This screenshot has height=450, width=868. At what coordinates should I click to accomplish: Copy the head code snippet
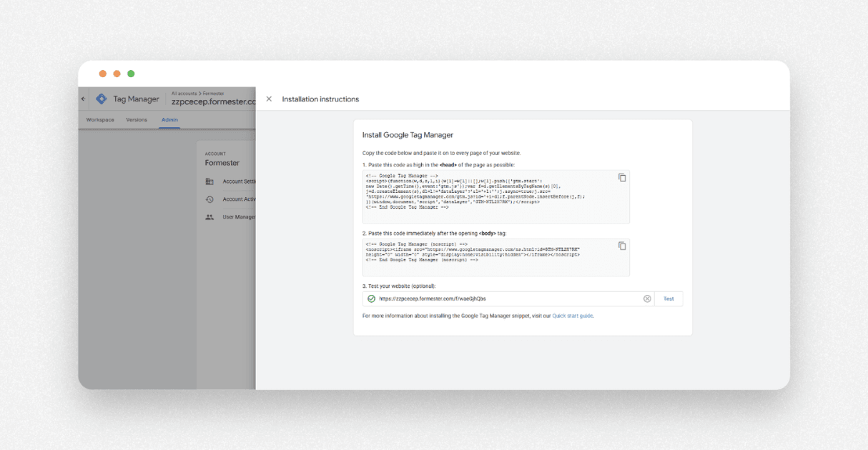(x=622, y=178)
